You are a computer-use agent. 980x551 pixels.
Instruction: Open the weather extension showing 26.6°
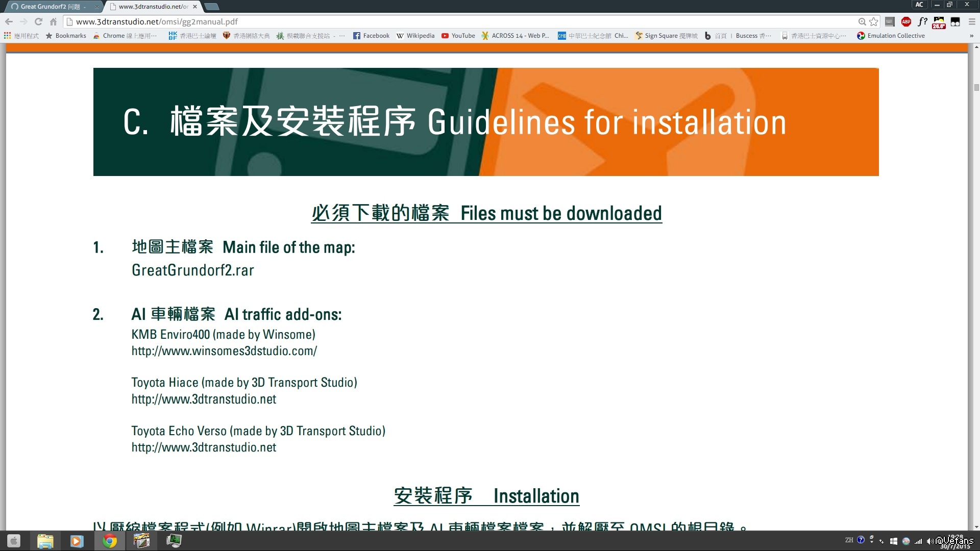pos(939,22)
